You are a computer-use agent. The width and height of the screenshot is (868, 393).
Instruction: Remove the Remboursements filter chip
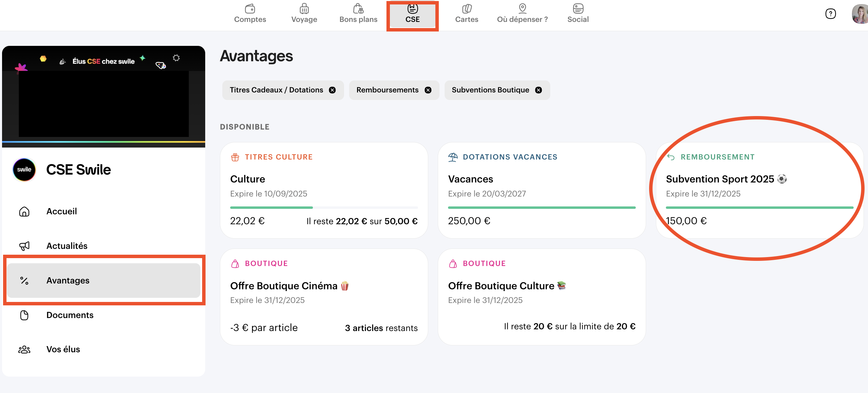[x=428, y=90]
